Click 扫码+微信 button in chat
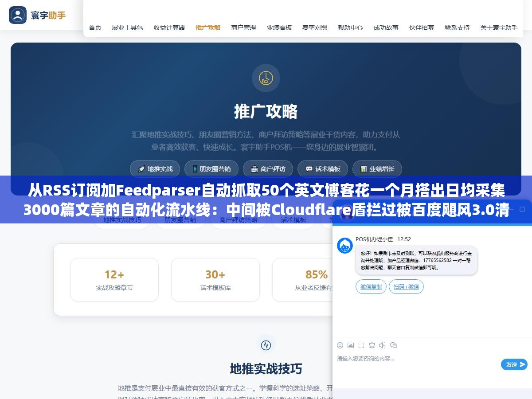532x399 pixels. tap(406, 287)
